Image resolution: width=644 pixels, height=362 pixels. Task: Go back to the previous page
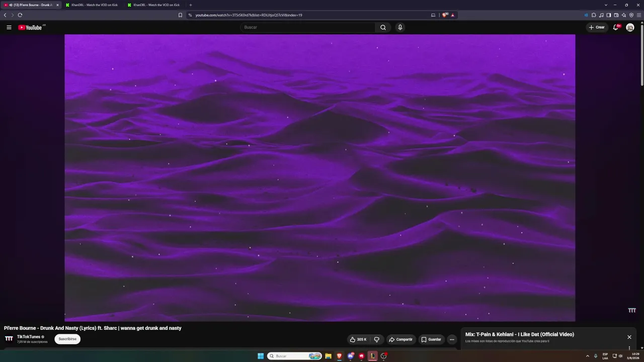click(5, 15)
